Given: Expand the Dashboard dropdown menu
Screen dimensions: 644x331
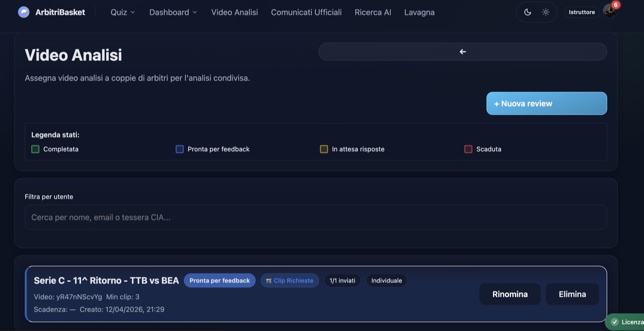Looking at the screenshot, I should click(x=173, y=12).
